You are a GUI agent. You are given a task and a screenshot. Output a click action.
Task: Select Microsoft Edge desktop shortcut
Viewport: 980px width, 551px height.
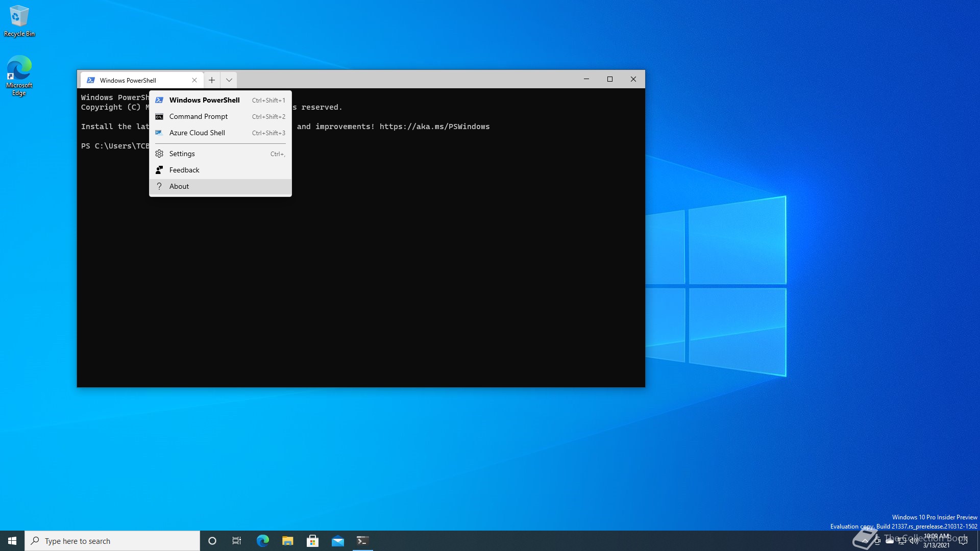tap(19, 76)
